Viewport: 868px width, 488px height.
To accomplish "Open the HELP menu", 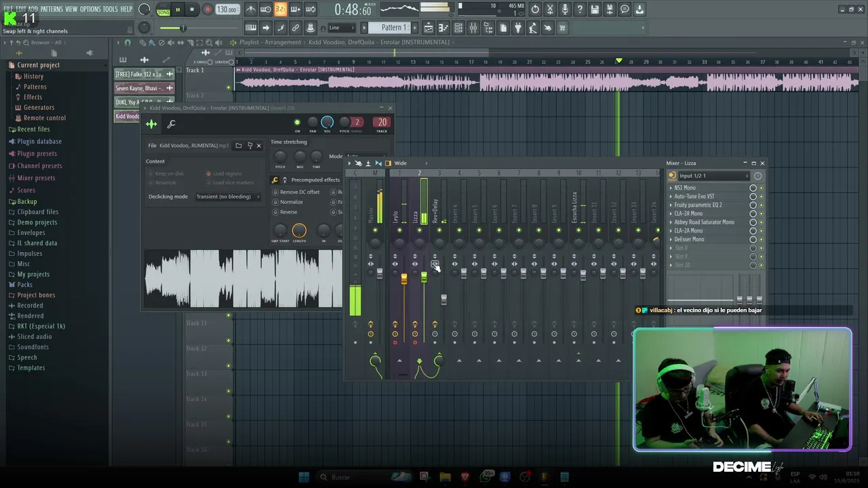I will click(126, 9).
